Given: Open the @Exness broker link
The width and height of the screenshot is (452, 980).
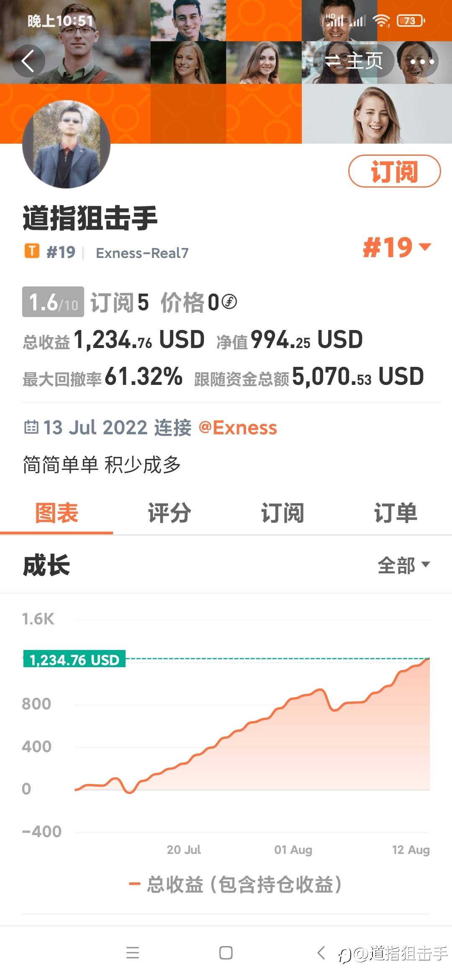Looking at the screenshot, I should (x=238, y=428).
